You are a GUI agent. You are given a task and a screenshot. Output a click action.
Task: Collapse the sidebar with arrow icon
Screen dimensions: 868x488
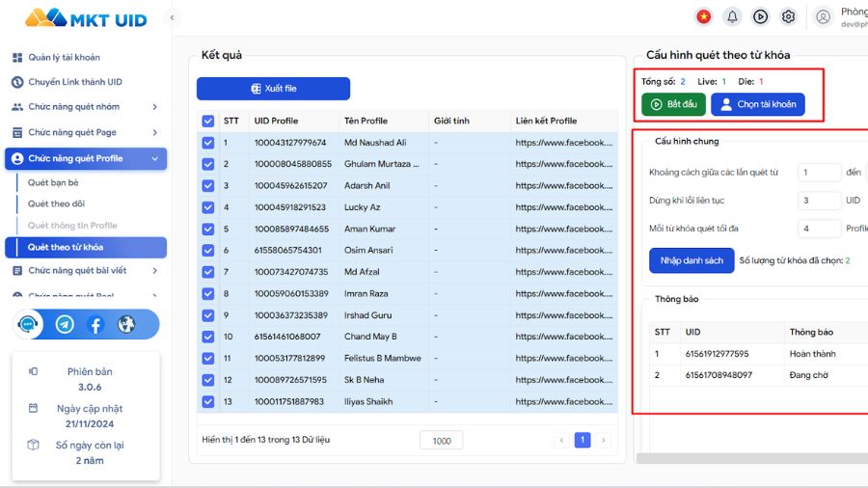pos(172,17)
